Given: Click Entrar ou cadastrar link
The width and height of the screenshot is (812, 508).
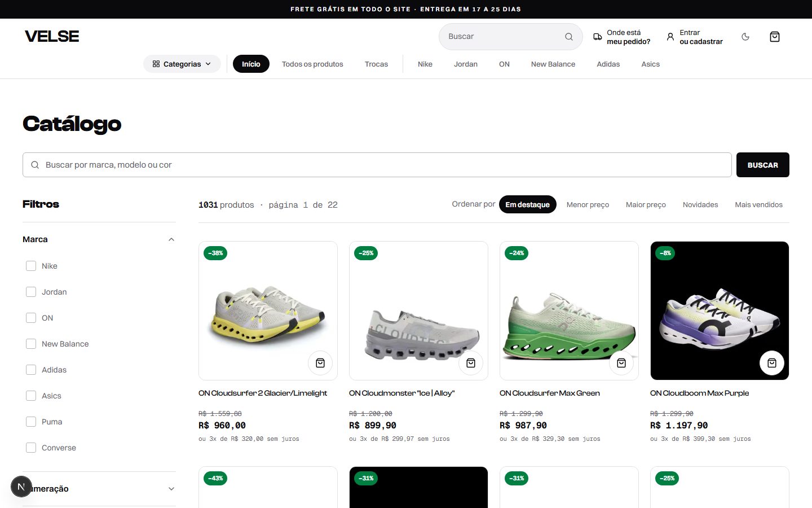Looking at the screenshot, I should (x=695, y=37).
